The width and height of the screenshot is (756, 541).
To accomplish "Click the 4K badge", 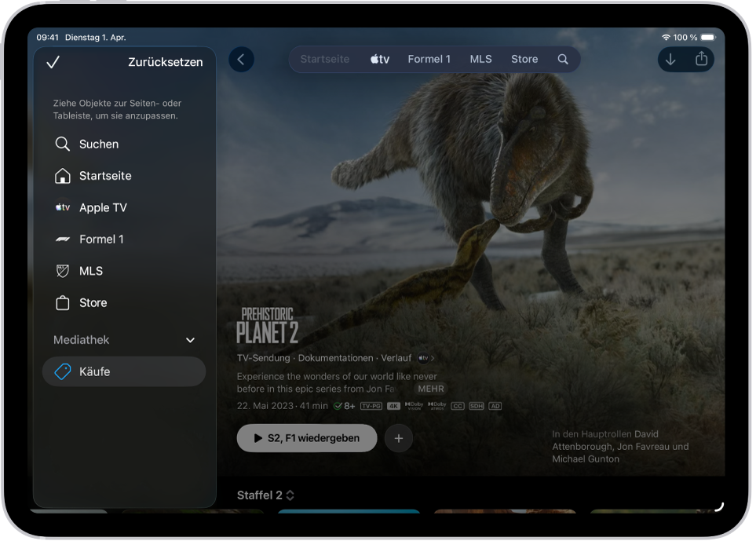I will coord(393,406).
